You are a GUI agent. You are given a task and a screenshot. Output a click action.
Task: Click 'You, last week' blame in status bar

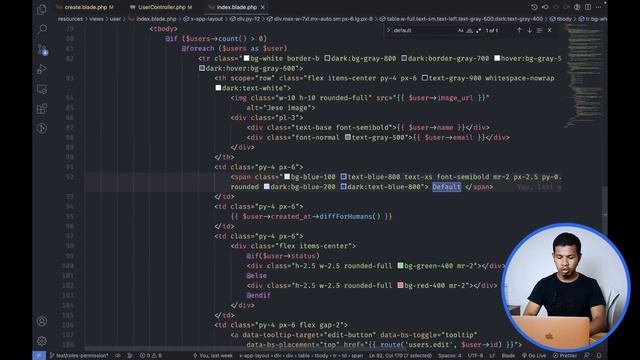click(213, 356)
